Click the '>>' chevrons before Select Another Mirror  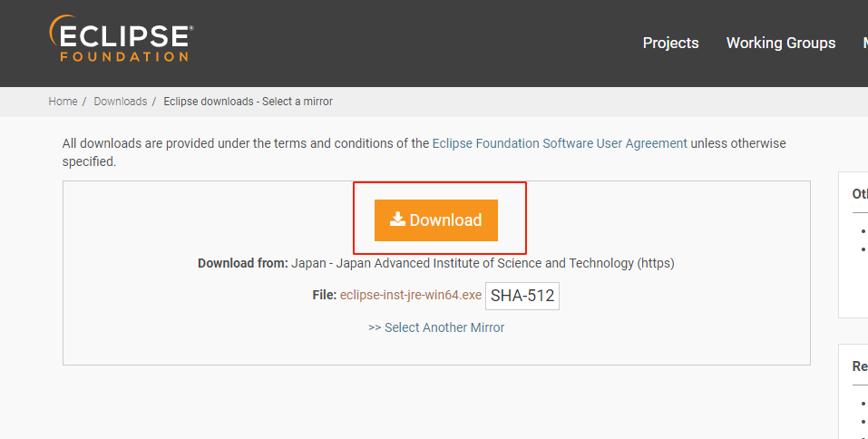[375, 327]
